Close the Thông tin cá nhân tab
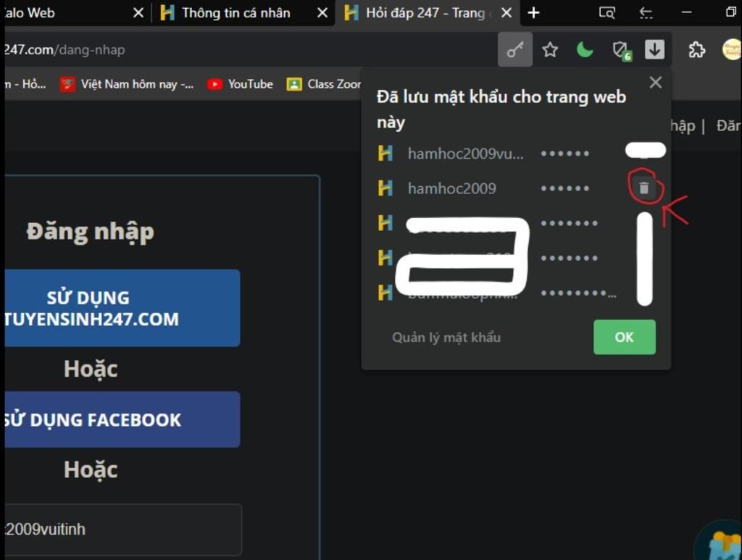The image size is (742, 560). 322,13
